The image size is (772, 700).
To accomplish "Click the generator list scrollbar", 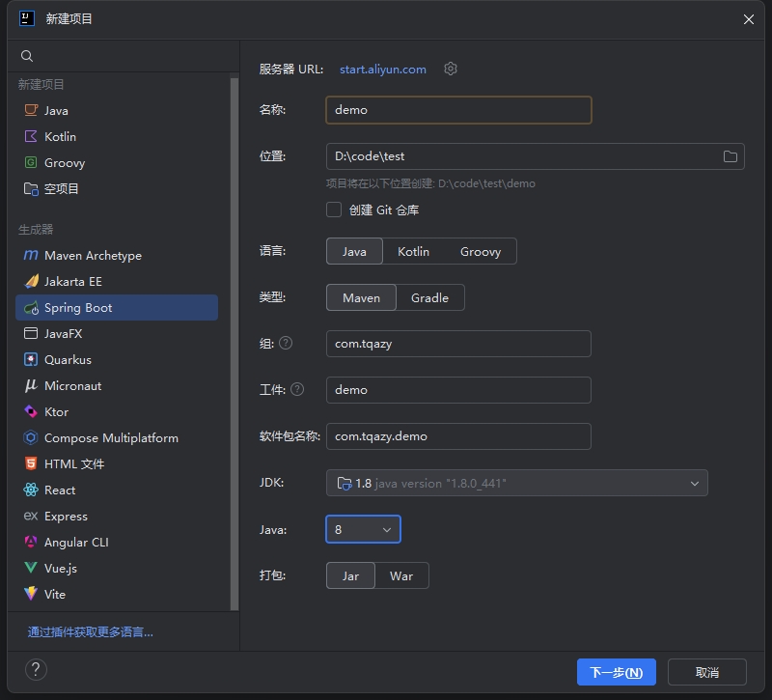I will 234,344.
